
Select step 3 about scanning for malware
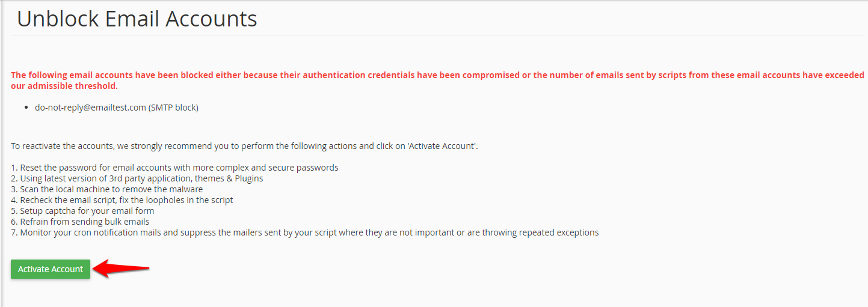point(107,189)
